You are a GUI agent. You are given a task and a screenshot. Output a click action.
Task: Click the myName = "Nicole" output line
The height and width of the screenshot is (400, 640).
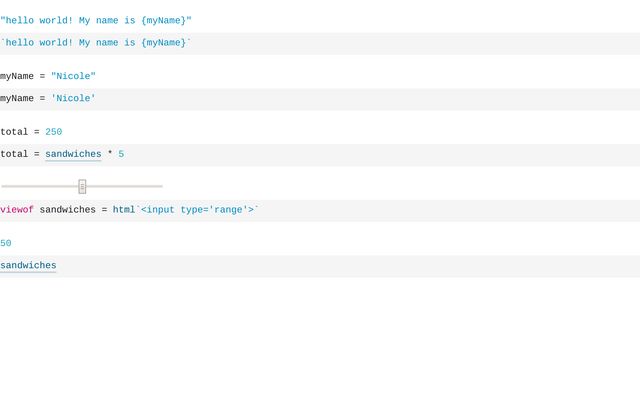pos(48,76)
